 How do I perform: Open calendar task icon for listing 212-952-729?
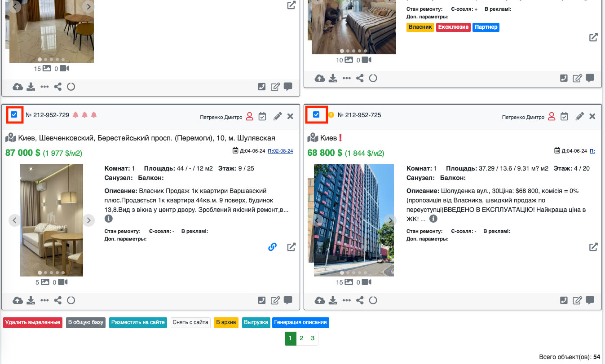[x=263, y=116]
